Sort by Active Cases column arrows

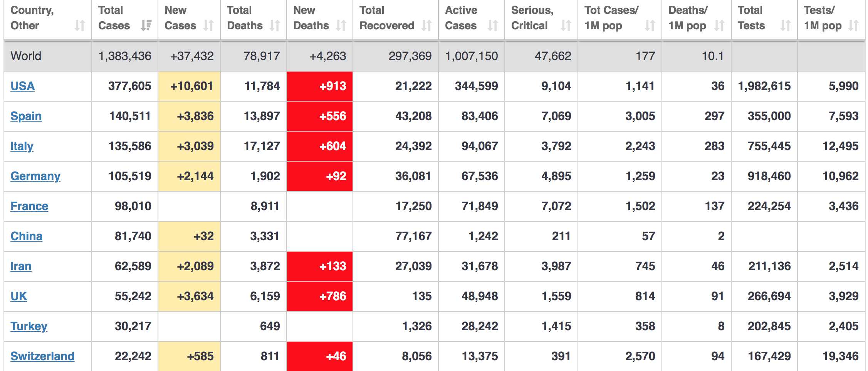pos(493,25)
